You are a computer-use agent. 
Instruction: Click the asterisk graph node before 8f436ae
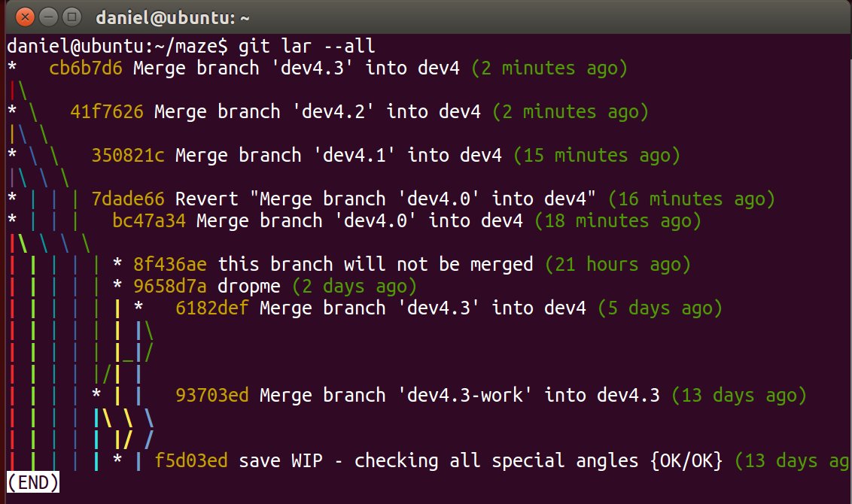coord(117,263)
